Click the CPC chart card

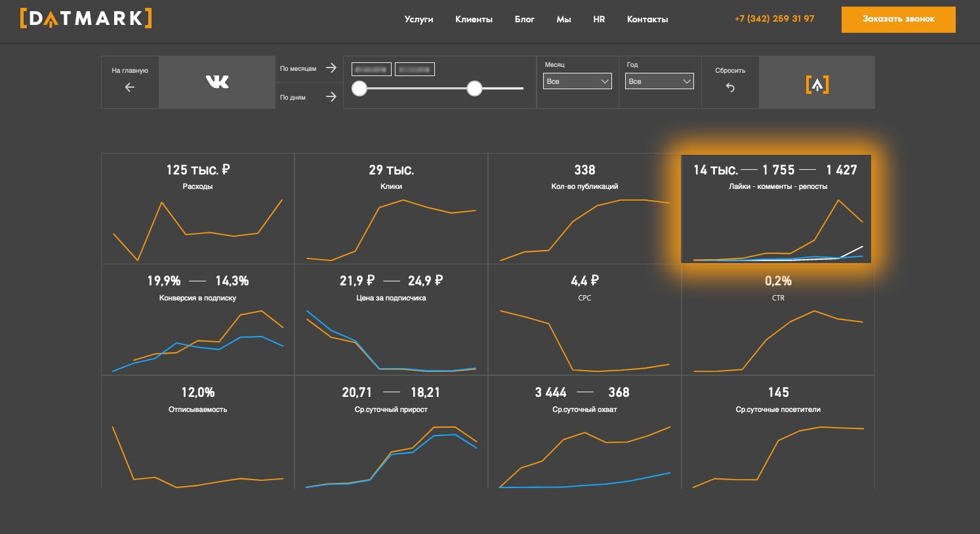[584, 320]
